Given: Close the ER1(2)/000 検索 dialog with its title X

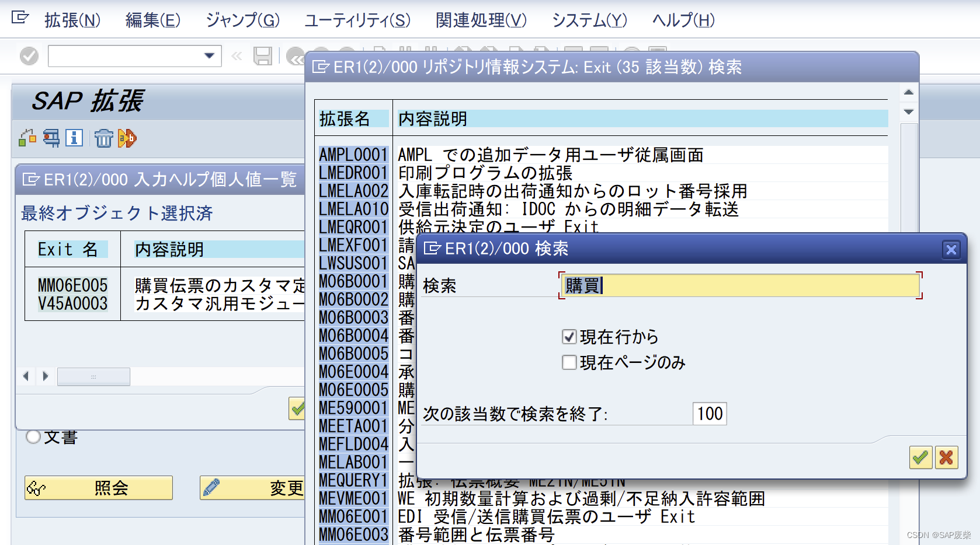Looking at the screenshot, I should (951, 249).
